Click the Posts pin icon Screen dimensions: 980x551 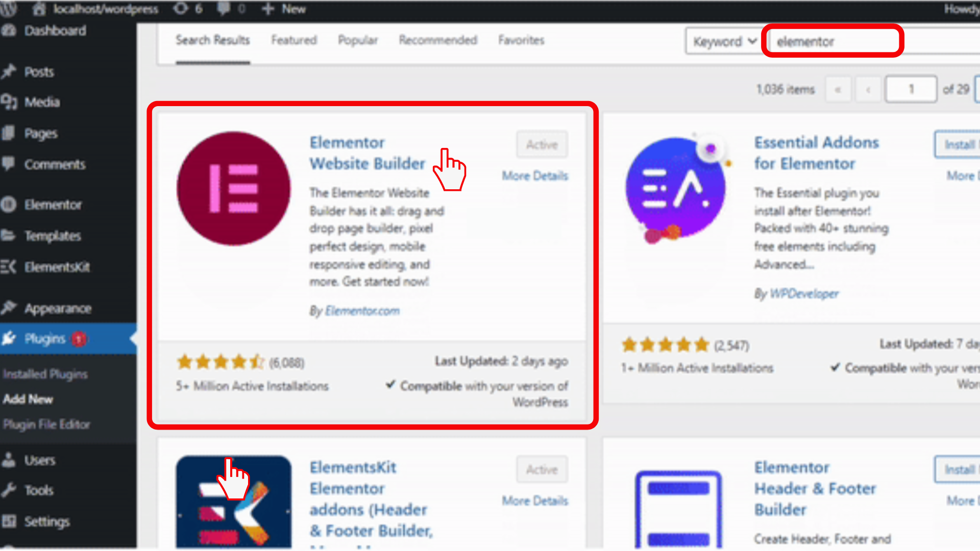[x=9, y=72]
